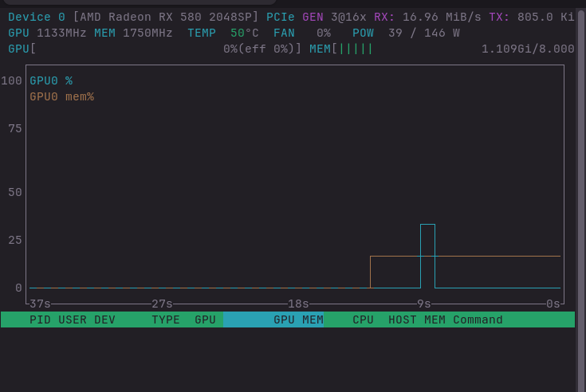Click the 9s marker on time axis
This screenshot has height=392, width=586.
coord(424,304)
